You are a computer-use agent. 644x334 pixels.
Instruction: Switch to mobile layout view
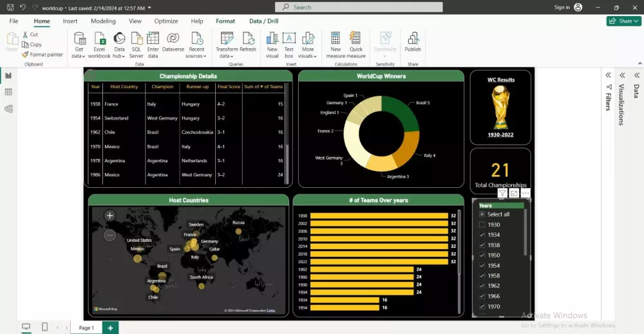(45, 327)
